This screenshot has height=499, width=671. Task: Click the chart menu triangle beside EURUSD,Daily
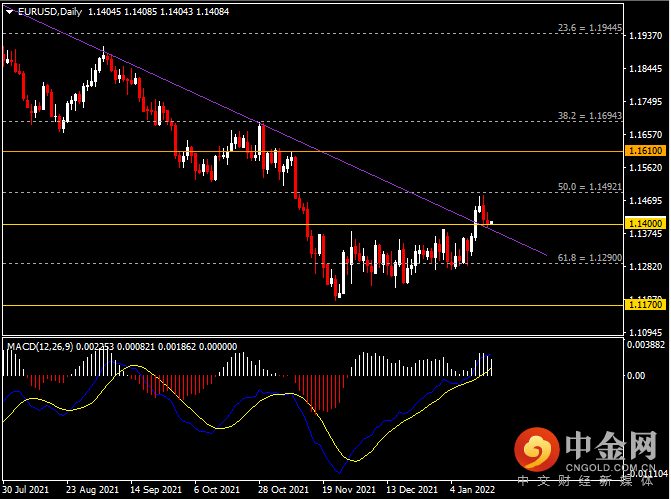(9, 12)
